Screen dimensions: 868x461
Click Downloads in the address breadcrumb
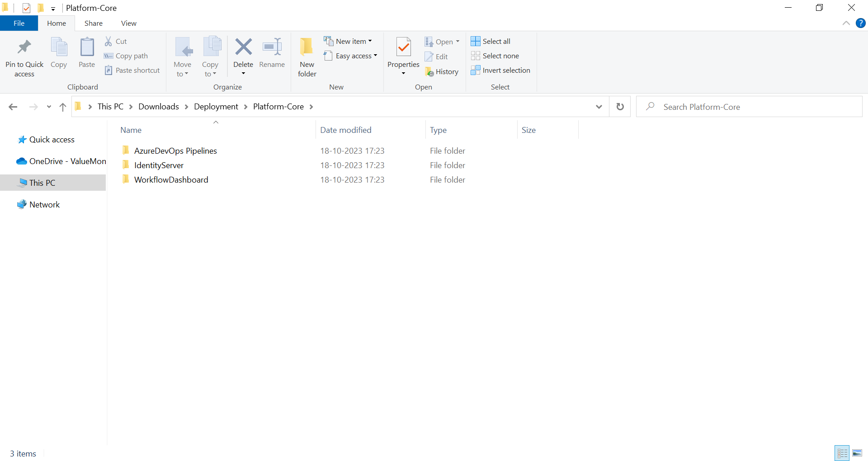[x=159, y=106]
